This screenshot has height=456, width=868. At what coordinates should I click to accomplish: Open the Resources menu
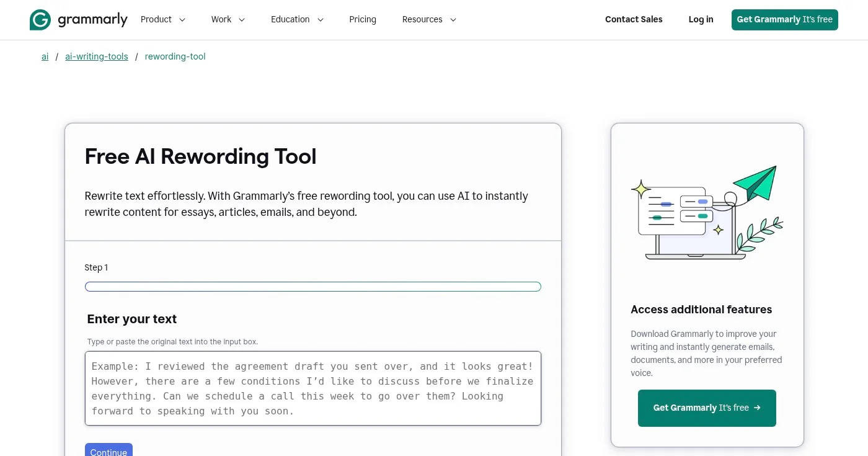pyautogui.click(x=422, y=19)
